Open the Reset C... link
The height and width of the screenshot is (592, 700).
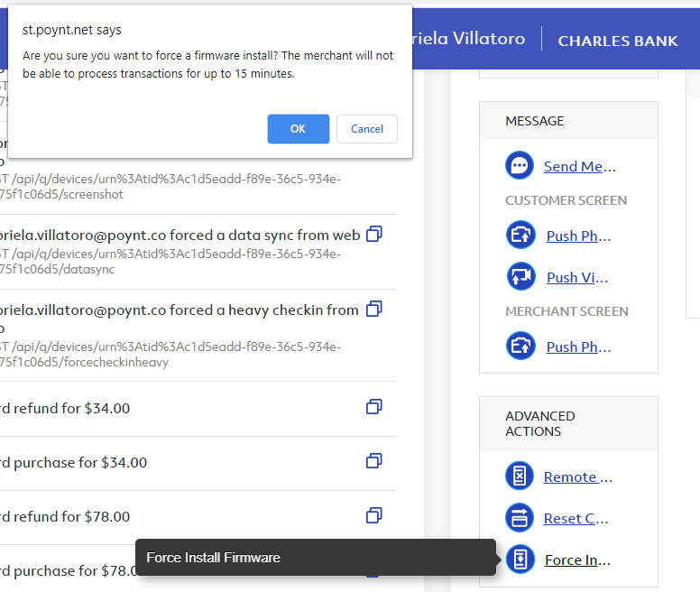[576, 518]
